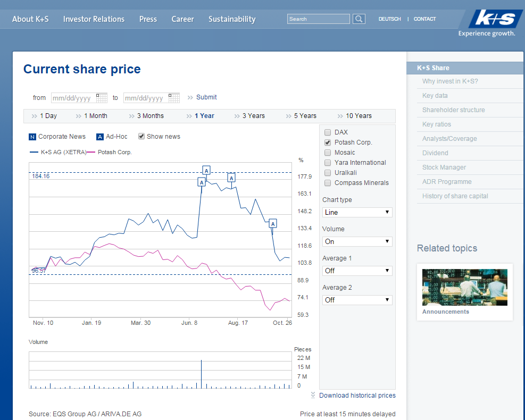The image size is (525, 420).
Task: Click the search magnifier icon
Action: (359, 19)
